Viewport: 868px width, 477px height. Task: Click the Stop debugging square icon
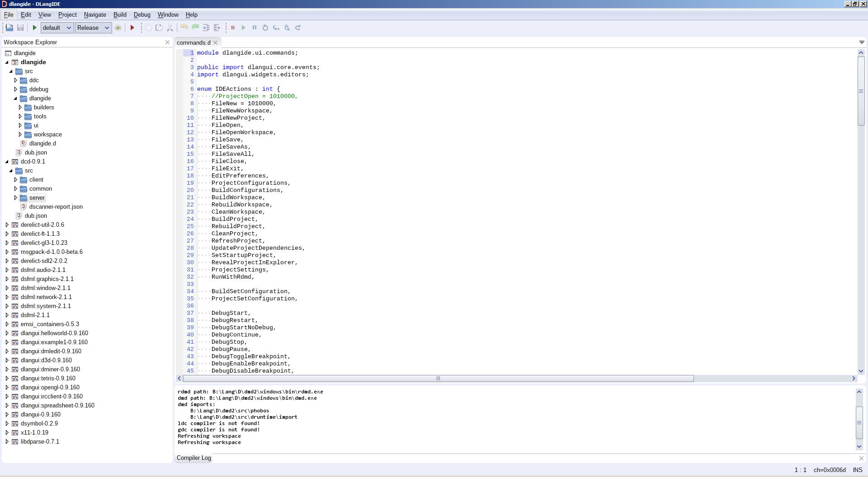click(233, 28)
